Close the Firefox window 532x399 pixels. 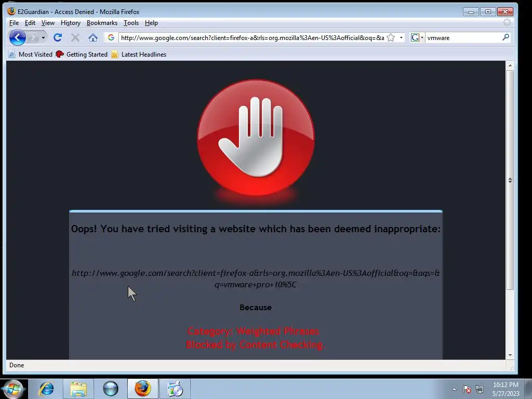coord(505,12)
